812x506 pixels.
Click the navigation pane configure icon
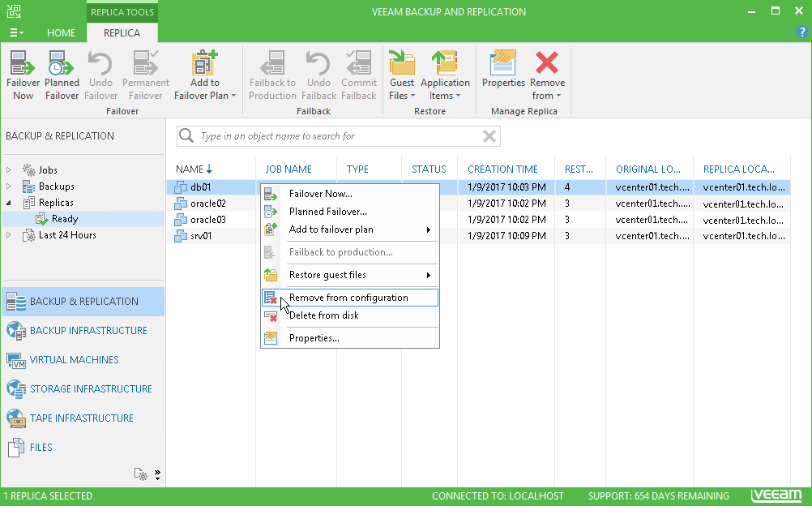140,474
